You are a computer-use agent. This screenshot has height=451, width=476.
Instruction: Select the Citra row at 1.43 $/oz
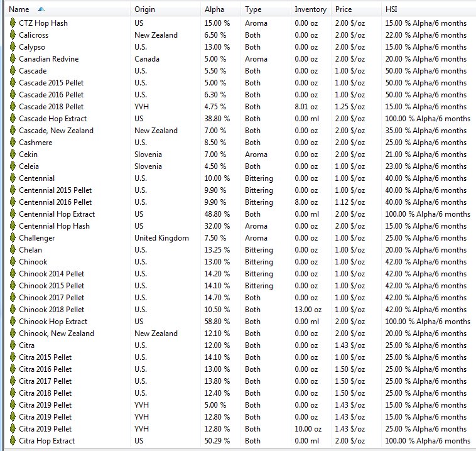240,345
